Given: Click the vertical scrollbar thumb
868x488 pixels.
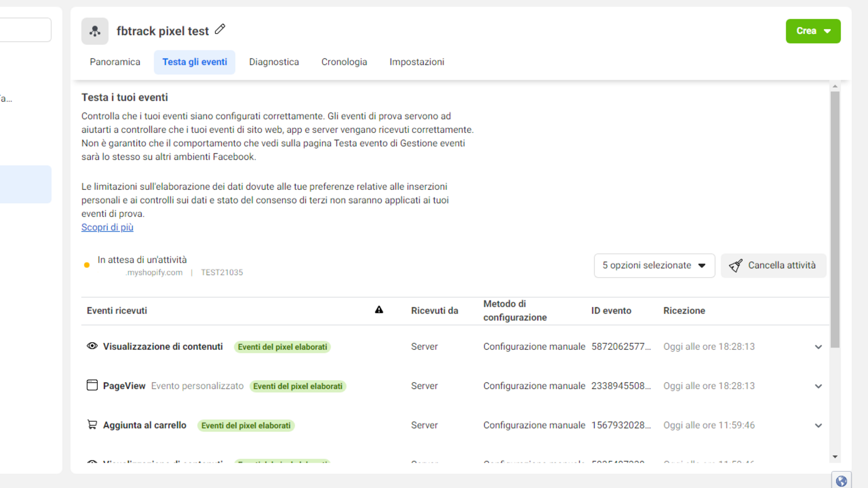Looking at the screenshot, I should click(835, 220).
